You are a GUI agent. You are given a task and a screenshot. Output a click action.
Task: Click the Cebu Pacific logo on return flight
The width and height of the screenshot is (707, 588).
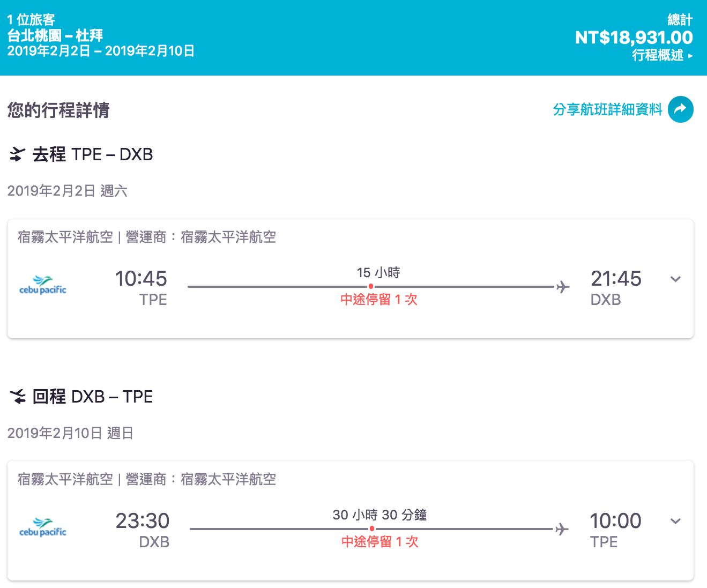coord(43,527)
